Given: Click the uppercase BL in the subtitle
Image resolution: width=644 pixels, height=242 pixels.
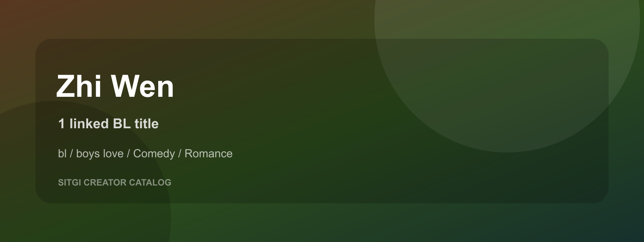Looking at the screenshot, I should coord(122,123).
